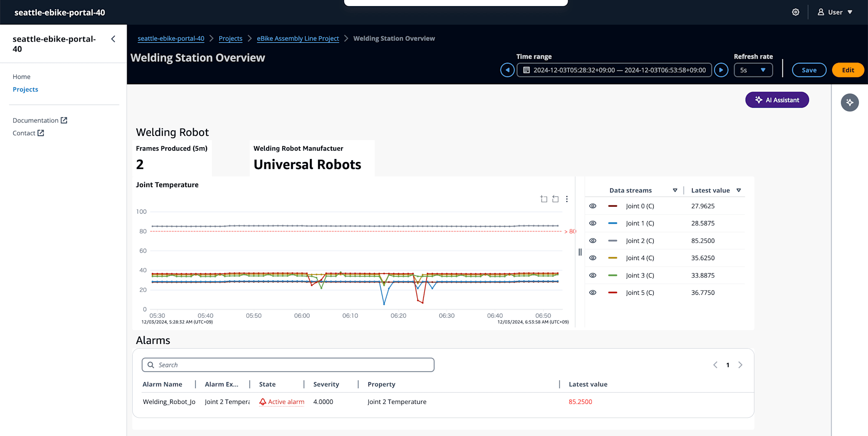Open the Documentation external link
Screen dimensions: 868x436
tap(40, 120)
